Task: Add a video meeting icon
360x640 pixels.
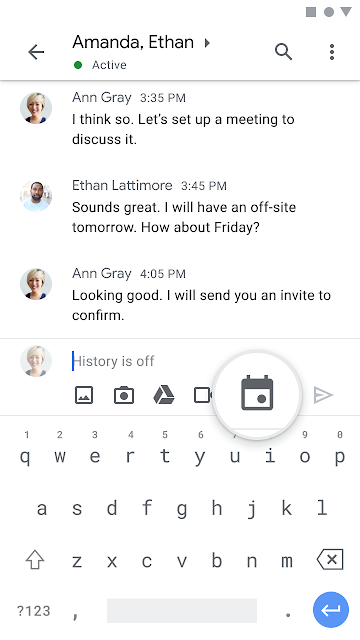Action: 202,395
